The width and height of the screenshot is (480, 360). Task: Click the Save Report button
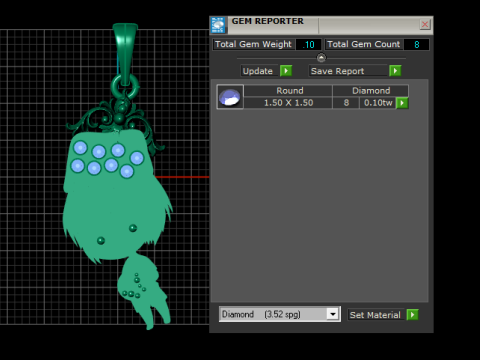tap(348, 71)
